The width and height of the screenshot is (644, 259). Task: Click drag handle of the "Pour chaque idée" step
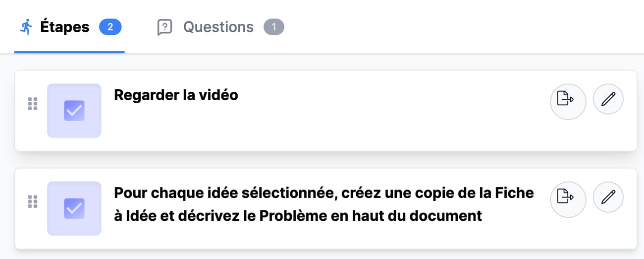[x=33, y=201]
